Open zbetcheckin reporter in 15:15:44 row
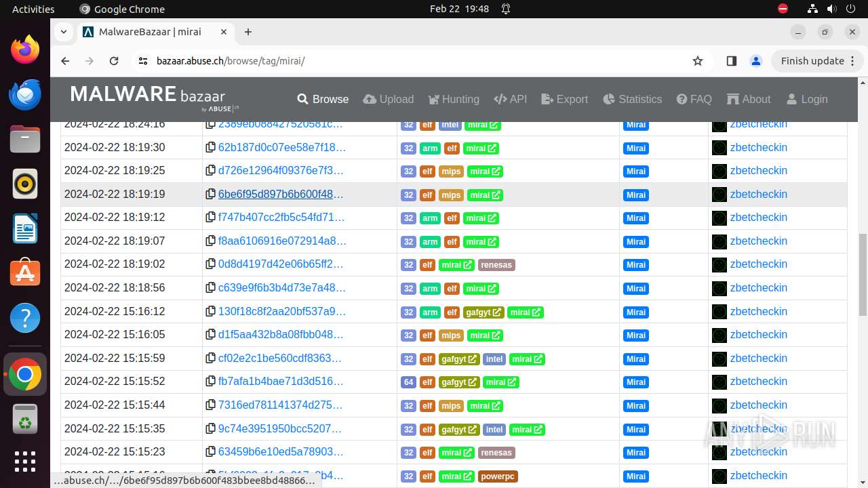The image size is (868, 488). tap(759, 405)
